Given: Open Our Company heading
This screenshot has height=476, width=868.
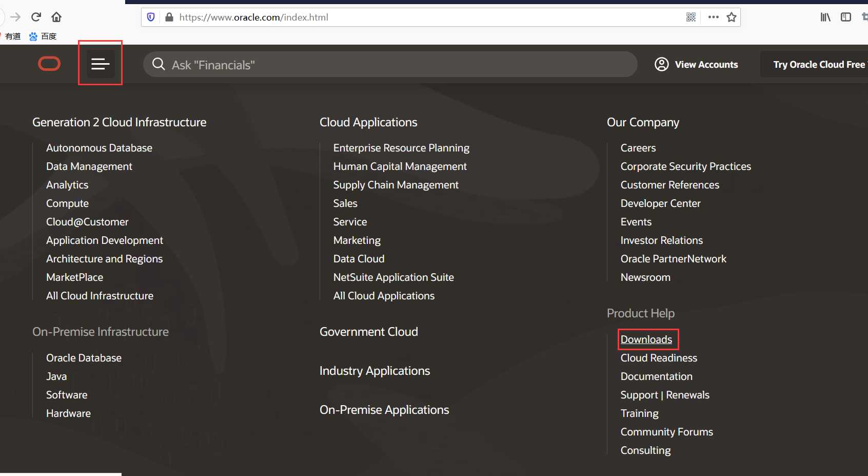Looking at the screenshot, I should [x=643, y=122].
